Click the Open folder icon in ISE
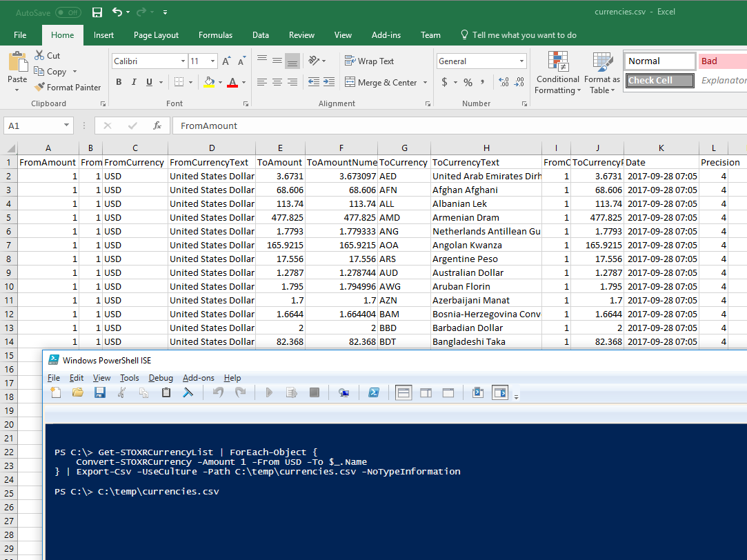 point(78,392)
